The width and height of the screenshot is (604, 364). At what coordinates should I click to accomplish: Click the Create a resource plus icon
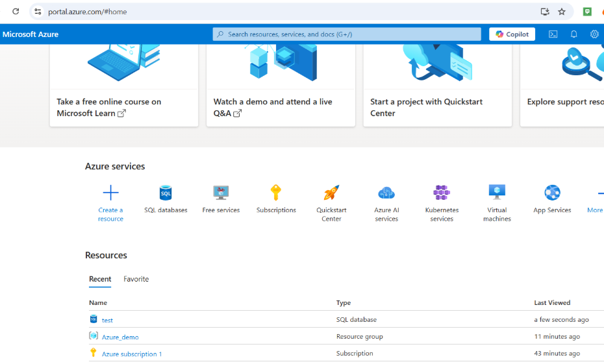click(x=110, y=193)
